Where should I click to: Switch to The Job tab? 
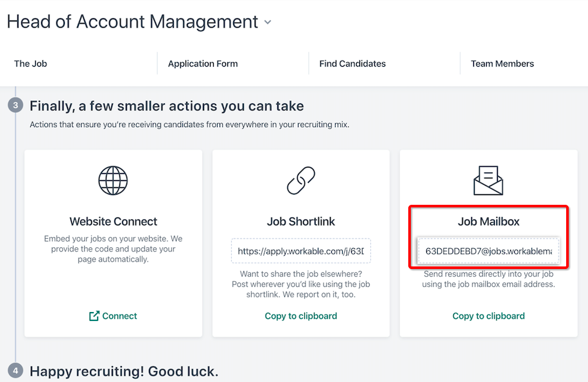pos(31,64)
